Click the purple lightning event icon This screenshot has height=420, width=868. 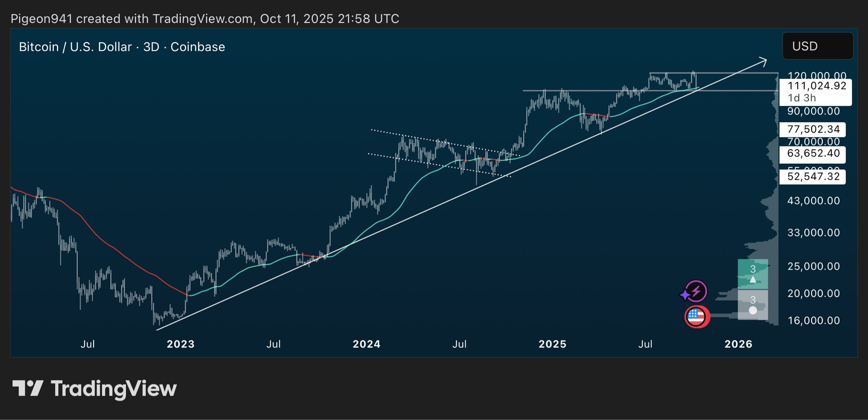(696, 291)
